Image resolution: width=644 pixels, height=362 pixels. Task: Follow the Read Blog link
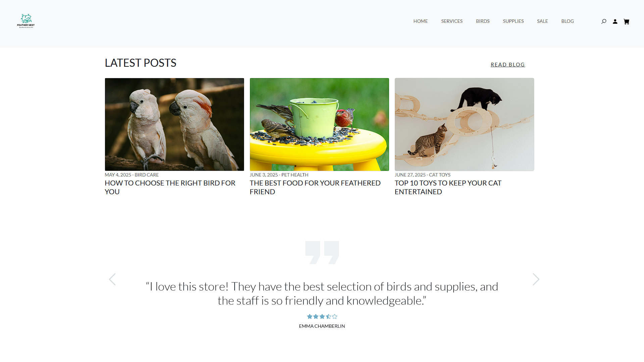click(508, 64)
